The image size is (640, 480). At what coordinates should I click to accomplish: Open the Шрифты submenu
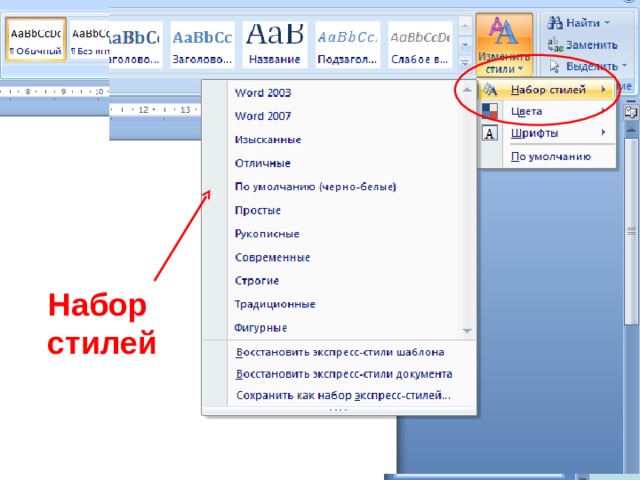click(x=547, y=133)
